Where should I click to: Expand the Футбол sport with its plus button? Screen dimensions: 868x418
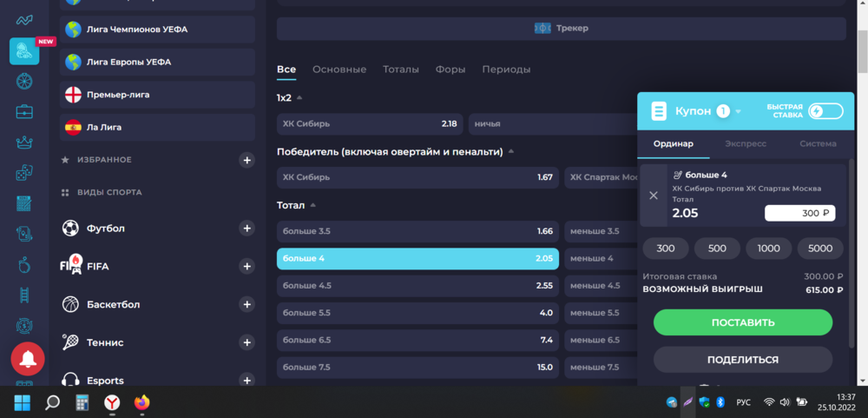click(x=247, y=228)
